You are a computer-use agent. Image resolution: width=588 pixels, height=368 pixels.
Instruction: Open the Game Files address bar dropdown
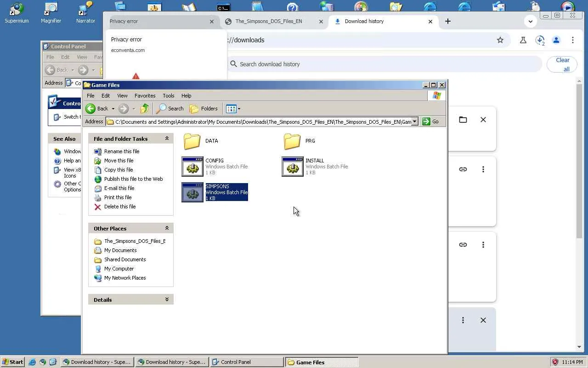click(x=414, y=121)
